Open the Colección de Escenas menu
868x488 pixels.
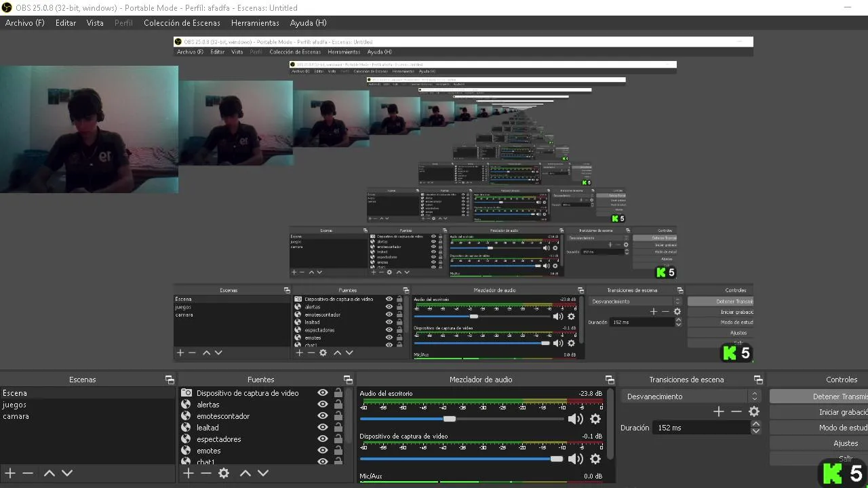[x=182, y=22]
